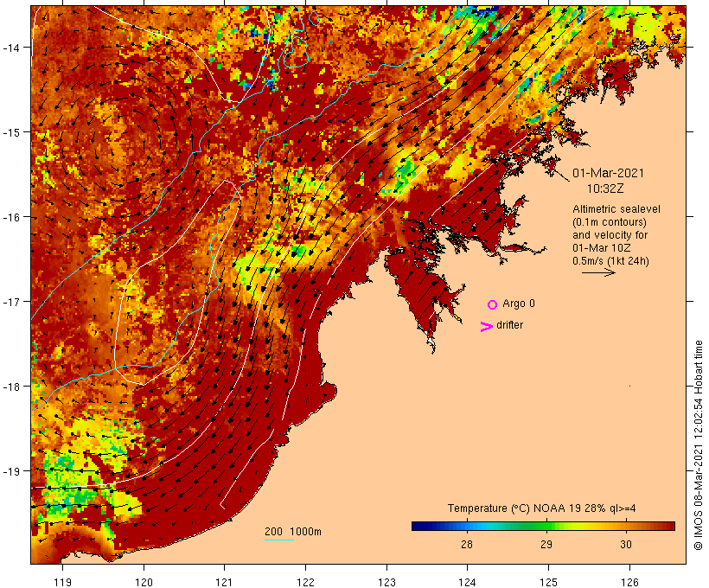The height and width of the screenshot is (588, 709).
Task: Click the colorbar tick label 28
Action: click(x=467, y=544)
